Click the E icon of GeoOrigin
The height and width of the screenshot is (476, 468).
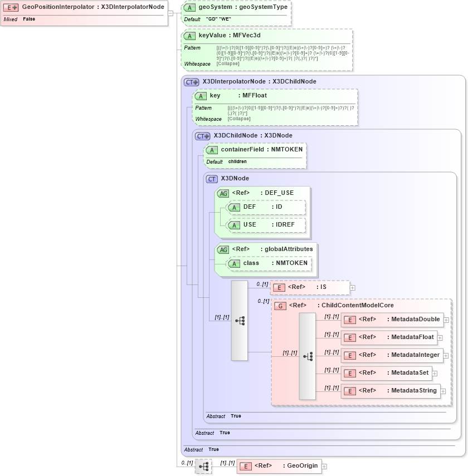click(246, 467)
